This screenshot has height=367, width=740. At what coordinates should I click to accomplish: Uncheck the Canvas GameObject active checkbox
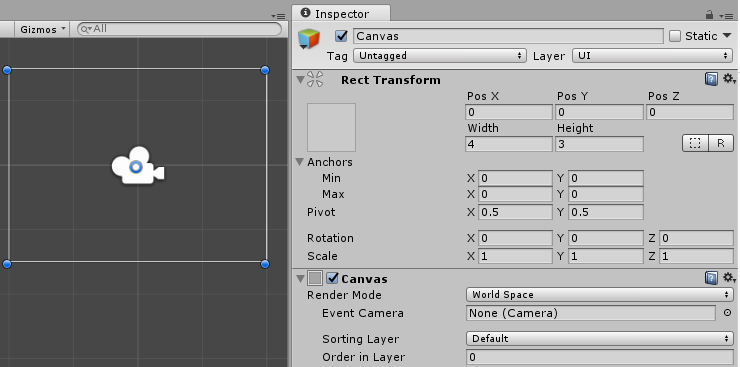click(341, 36)
